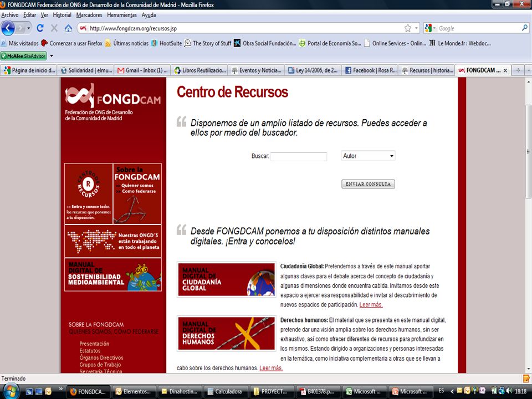Screen dimensions: 532x399
Task: Open Manual Digital de Ciudadanía Global image
Action: pos(226,279)
